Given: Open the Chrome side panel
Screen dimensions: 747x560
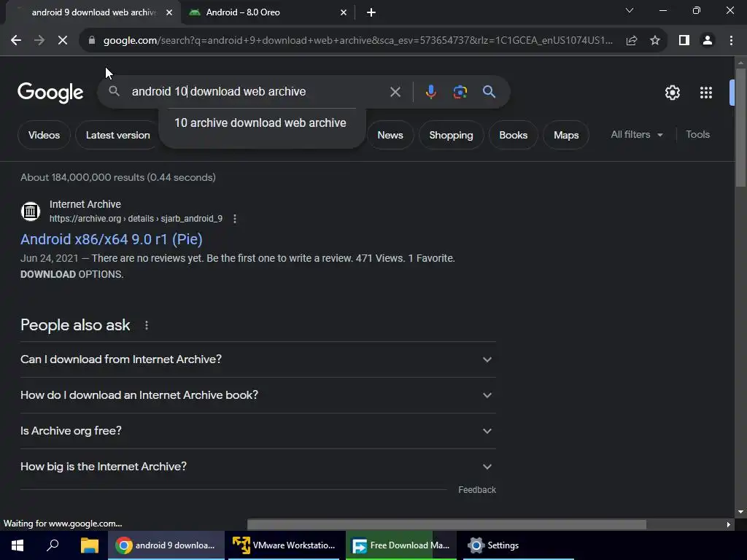Looking at the screenshot, I should [684, 41].
